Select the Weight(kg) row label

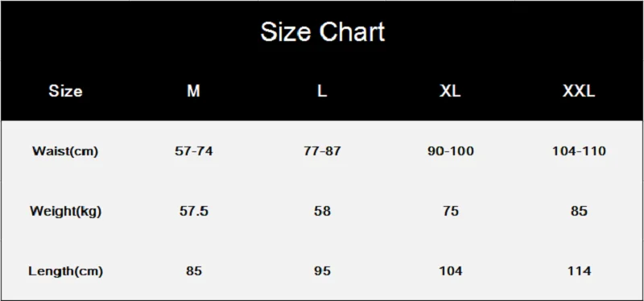tap(65, 211)
